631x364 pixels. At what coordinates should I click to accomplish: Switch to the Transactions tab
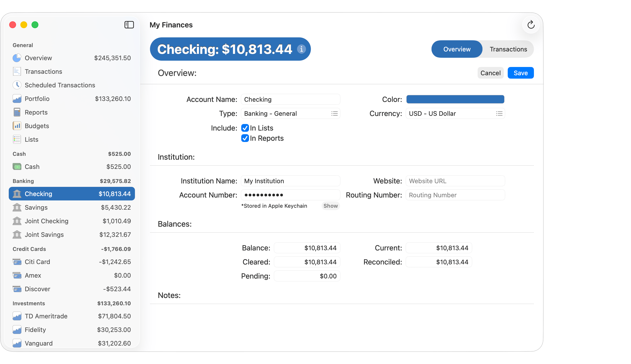(508, 49)
